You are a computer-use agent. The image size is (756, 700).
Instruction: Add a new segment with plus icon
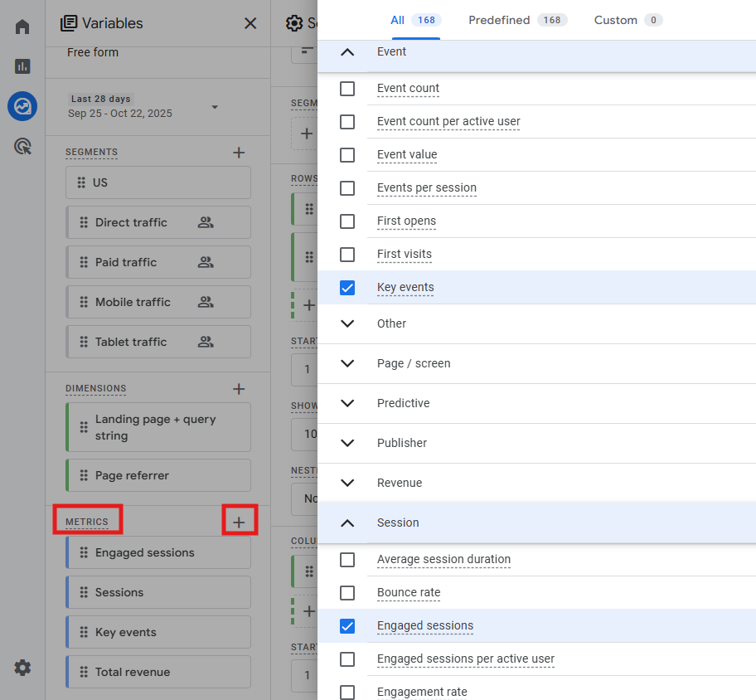(x=239, y=153)
